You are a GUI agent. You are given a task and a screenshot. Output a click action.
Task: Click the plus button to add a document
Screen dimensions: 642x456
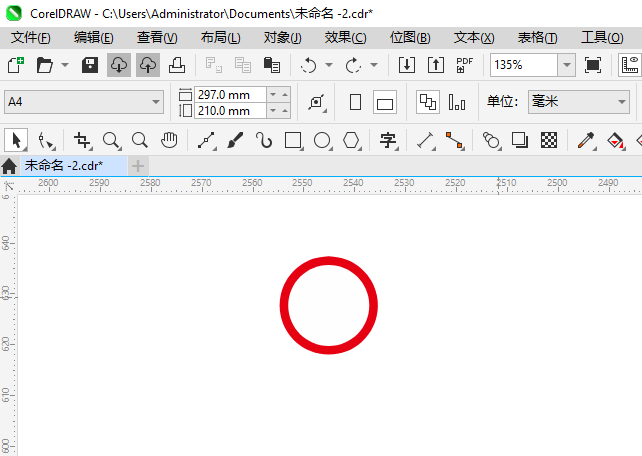click(x=138, y=166)
